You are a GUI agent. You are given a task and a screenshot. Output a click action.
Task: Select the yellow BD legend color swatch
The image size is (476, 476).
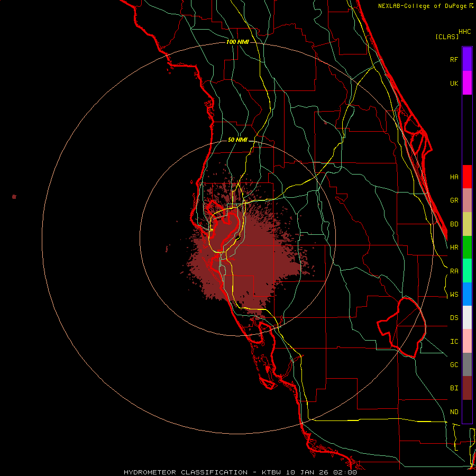click(467, 224)
